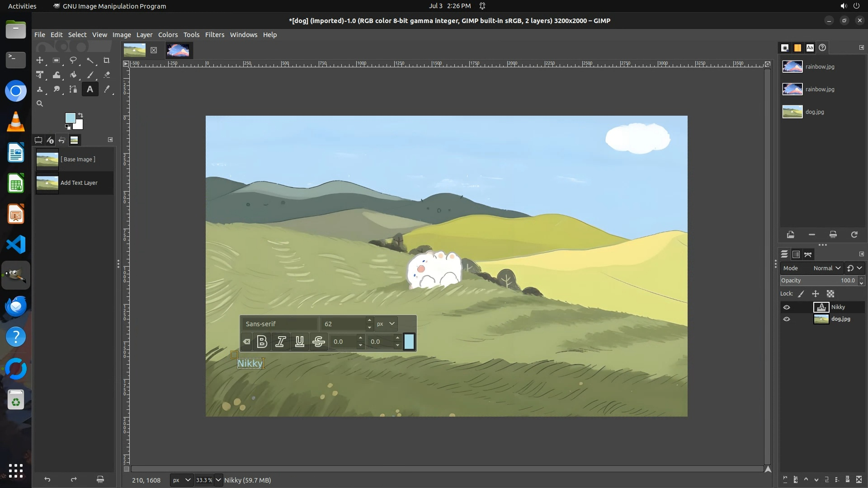The height and width of the screenshot is (488, 868).
Task: Select the Color Picker tool
Action: 107,89
